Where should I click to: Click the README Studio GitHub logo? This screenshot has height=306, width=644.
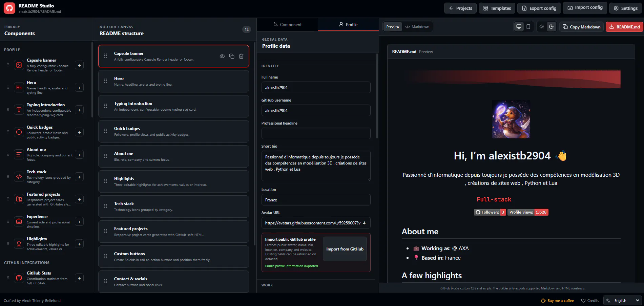9,8
